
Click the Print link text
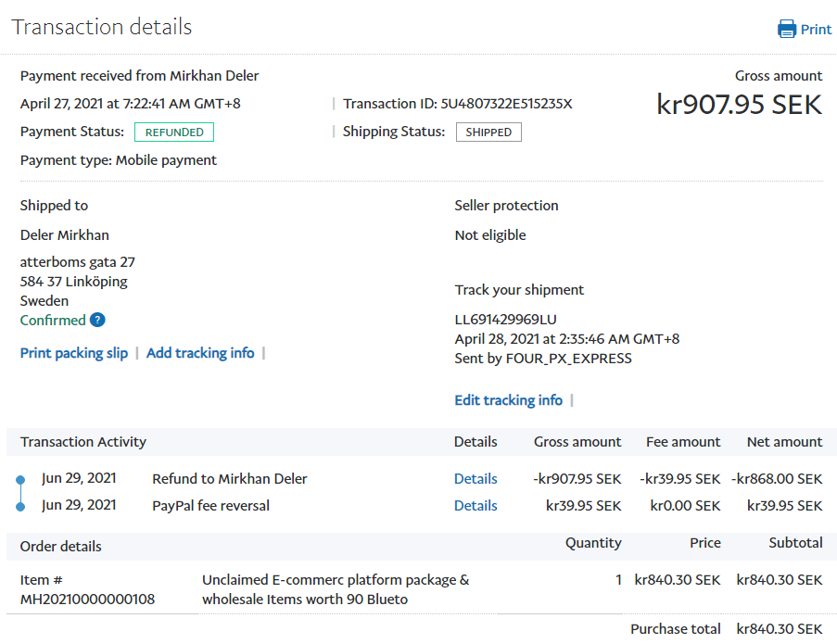pyautogui.click(x=816, y=30)
